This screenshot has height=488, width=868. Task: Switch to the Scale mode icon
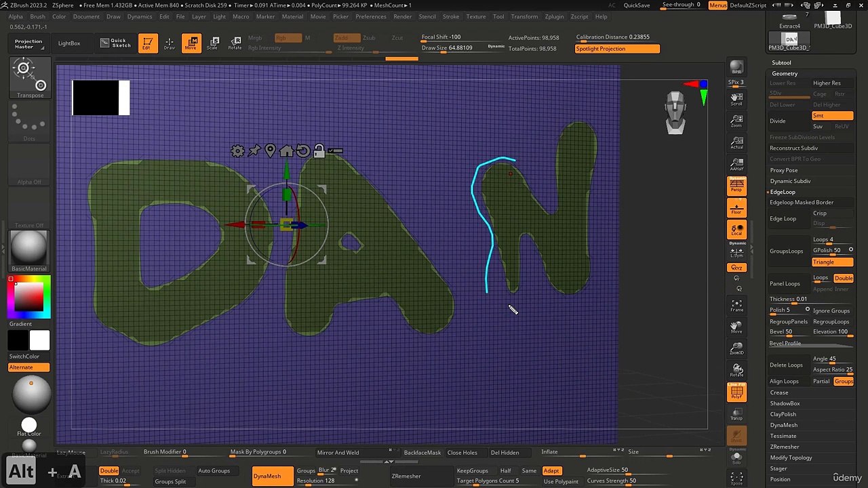point(213,44)
